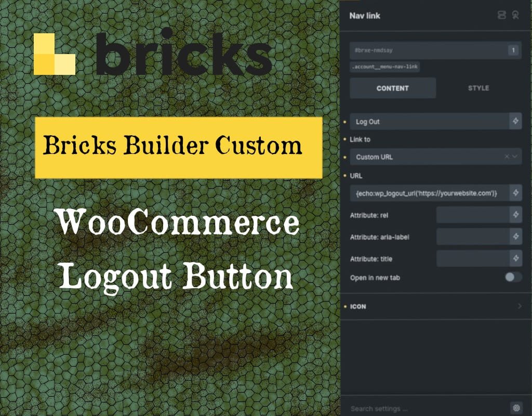Click the Link to label
This screenshot has width=532, height=416.
tap(360, 139)
